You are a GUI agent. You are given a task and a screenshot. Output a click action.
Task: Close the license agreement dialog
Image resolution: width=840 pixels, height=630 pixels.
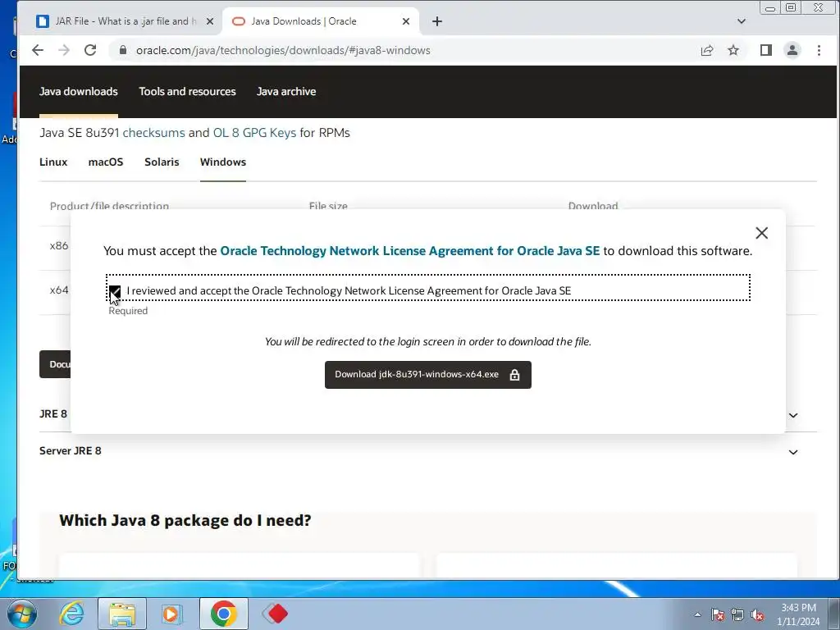pyautogui.click(x=761, y=232)
